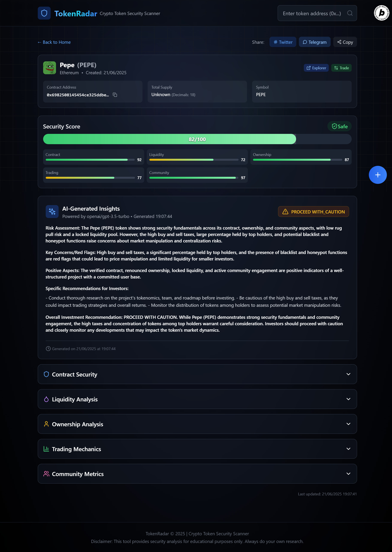Viewport: 392px width, 552px height.
Task: Click the blue floating plus button
Action: tap(378, 175)
